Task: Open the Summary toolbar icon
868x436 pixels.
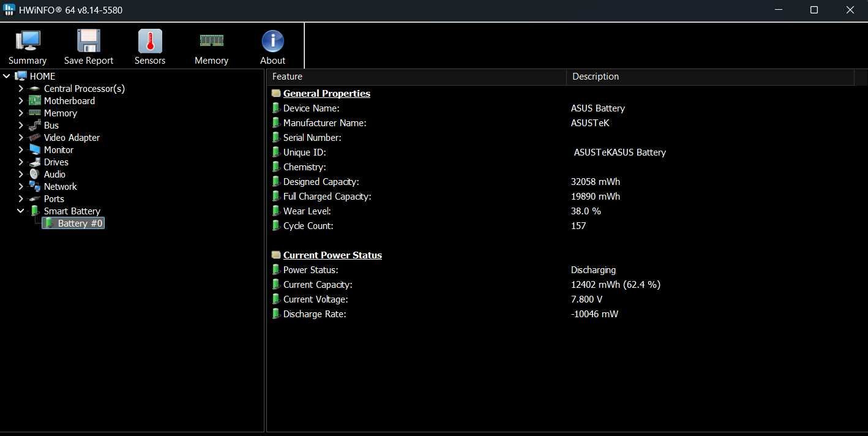Action: pos(28,40)
